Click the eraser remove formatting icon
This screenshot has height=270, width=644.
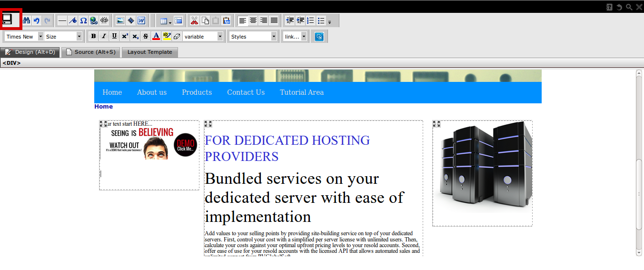pos(177,36)
